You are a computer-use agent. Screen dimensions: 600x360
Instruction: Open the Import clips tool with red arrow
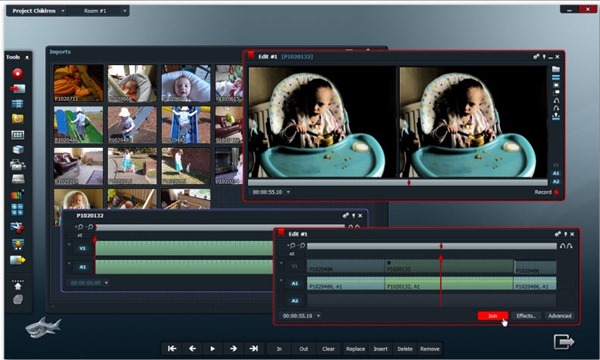click(17, 89)
